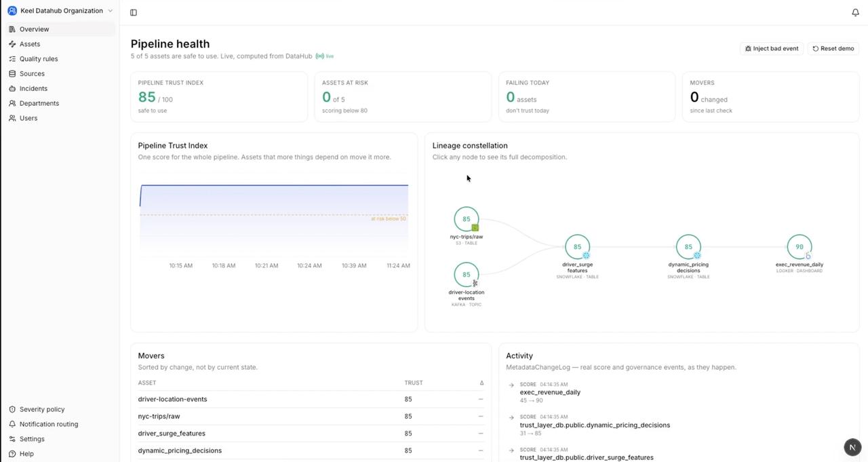Click arrow icon beside driver_surge_features activity

[511, 450]
